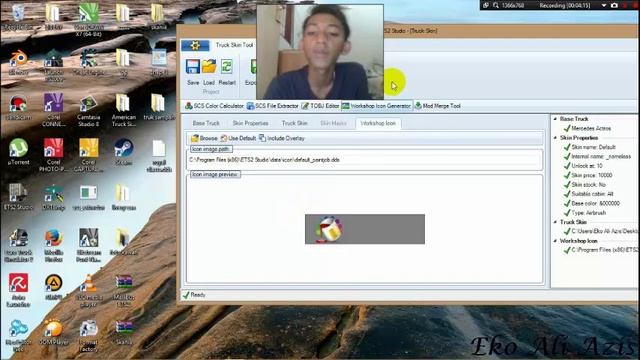The image size is (640, 360).
Task: Collapse the Workshop Icon tree section
Action: [555, 241]
